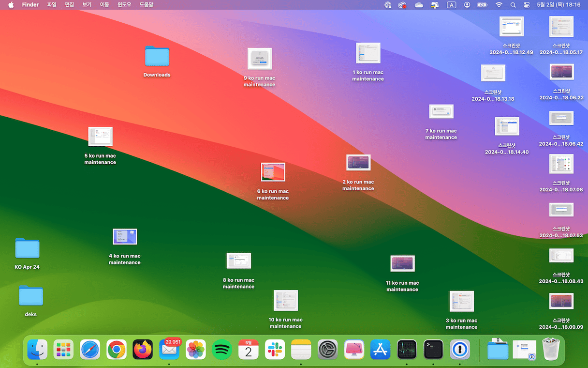Click the date and time display
The image size is (588, 368).
pos(559,5)
